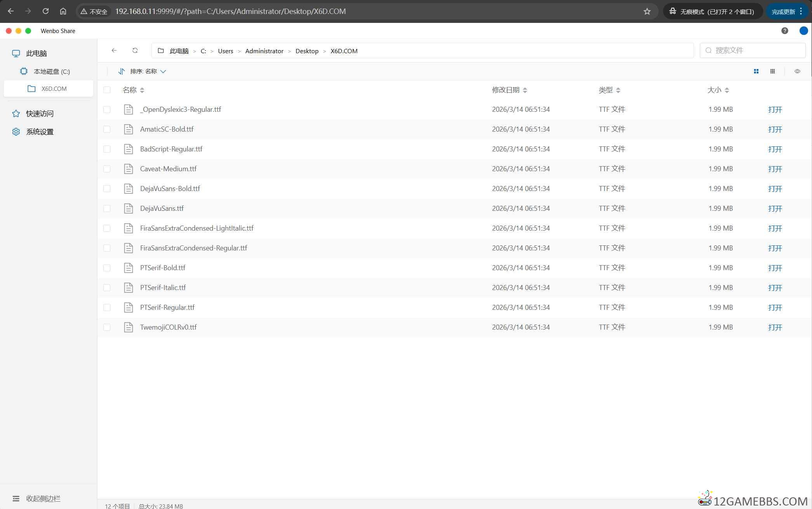Open PTSerif-Regular.ttf via 打开
The width and height of the screenshot is (812, 509).
[x=775, y=307]
